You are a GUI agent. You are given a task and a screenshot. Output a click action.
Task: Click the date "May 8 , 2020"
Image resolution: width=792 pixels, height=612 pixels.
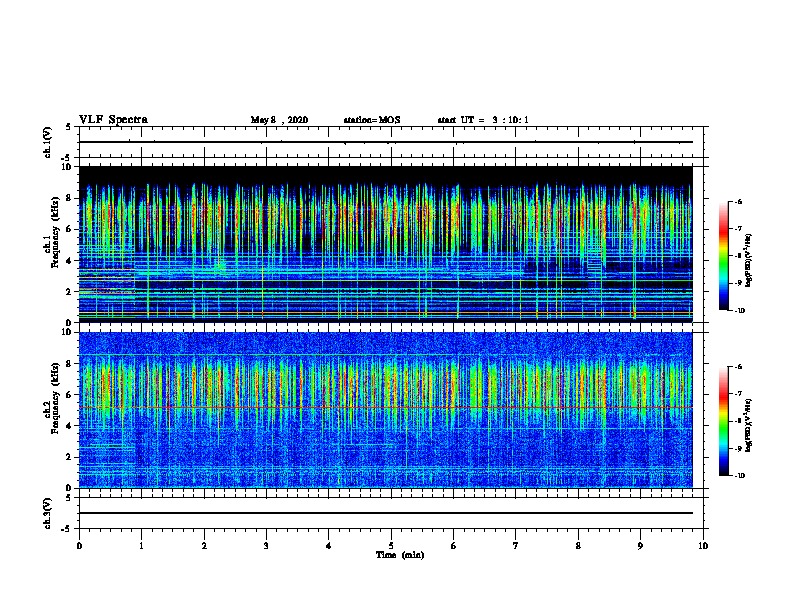tap(279, 120)
